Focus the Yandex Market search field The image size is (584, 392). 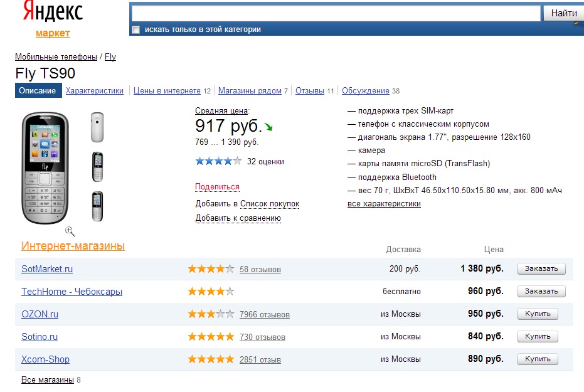point(336,13)
